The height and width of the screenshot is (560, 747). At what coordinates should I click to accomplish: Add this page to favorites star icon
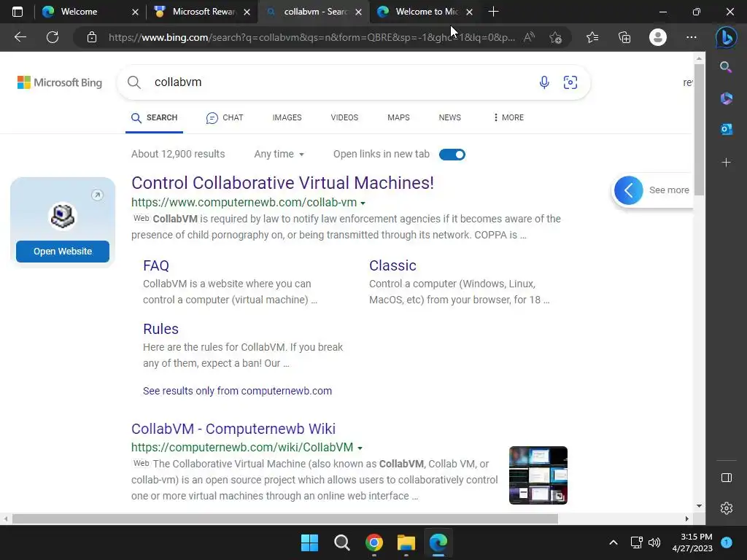(555, 37)
